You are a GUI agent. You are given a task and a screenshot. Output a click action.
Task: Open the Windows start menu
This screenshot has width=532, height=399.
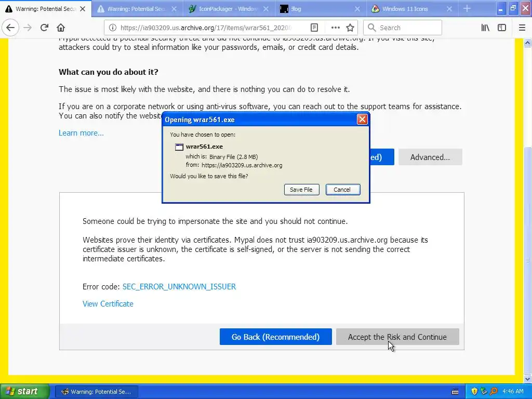coord(25,391)
